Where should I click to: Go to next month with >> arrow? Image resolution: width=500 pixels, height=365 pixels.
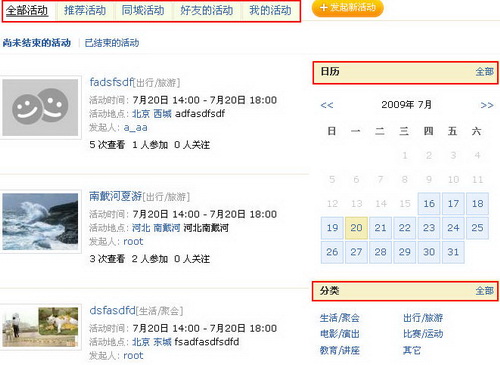click(487, 105)
